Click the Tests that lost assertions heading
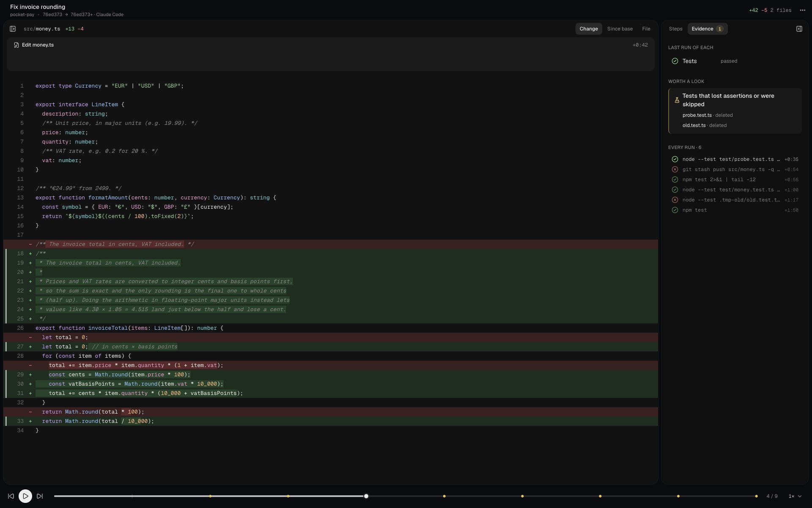 pos(728,100)
